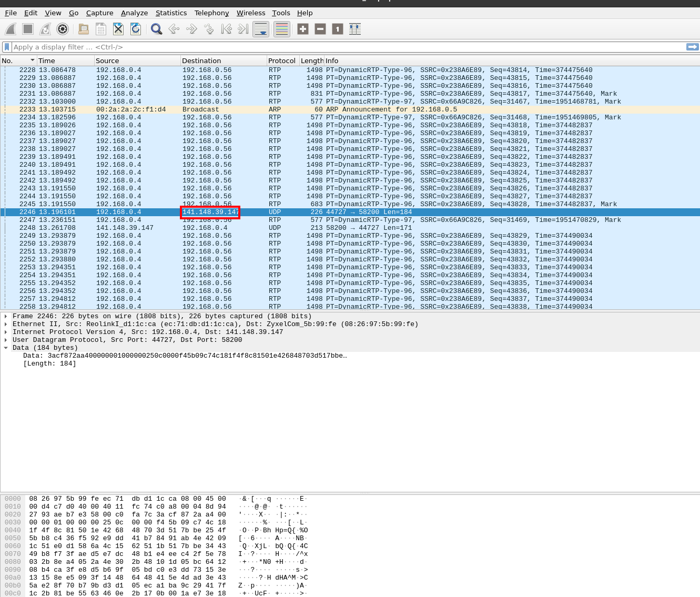Open capture options gear icon
Viewport: 700px width, 597px height.
tap(63, 29)
